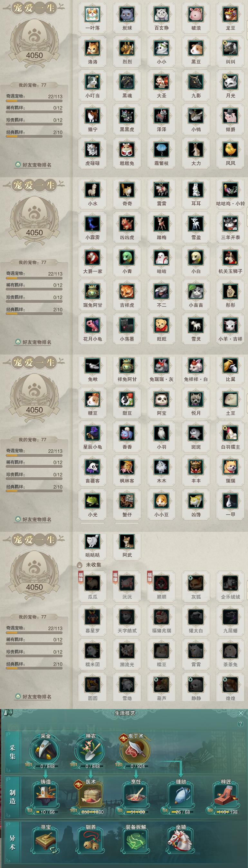Open the 炭球 gray cat pet
The height and width of the screenshot is (868, 248).
(x=127, y=14)
